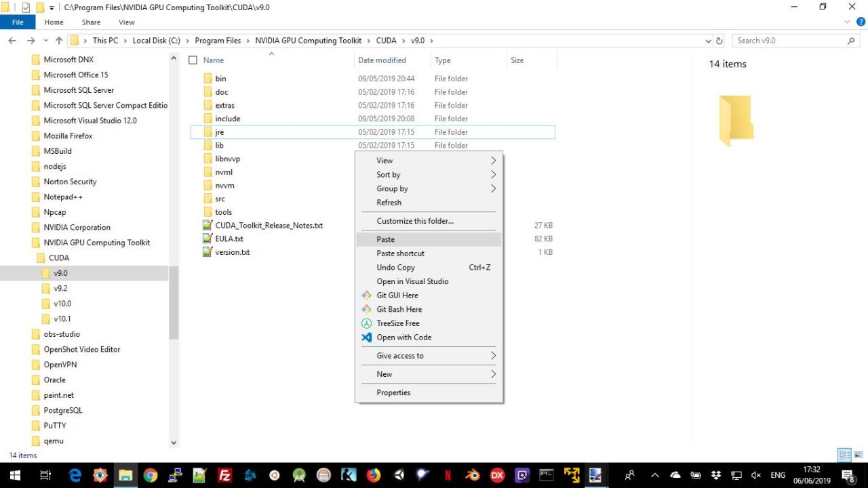Click CUDA breadcrumb in address bar
The height and width of the screenshot is (488, 868).
(386, 41)
